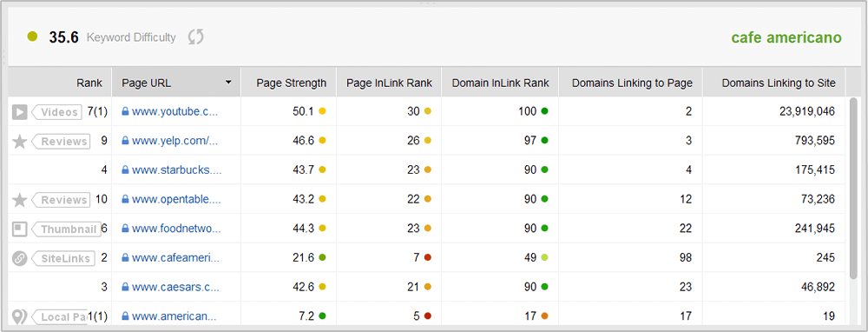Click the Reviews tag in opentable row

coord(60,200)
